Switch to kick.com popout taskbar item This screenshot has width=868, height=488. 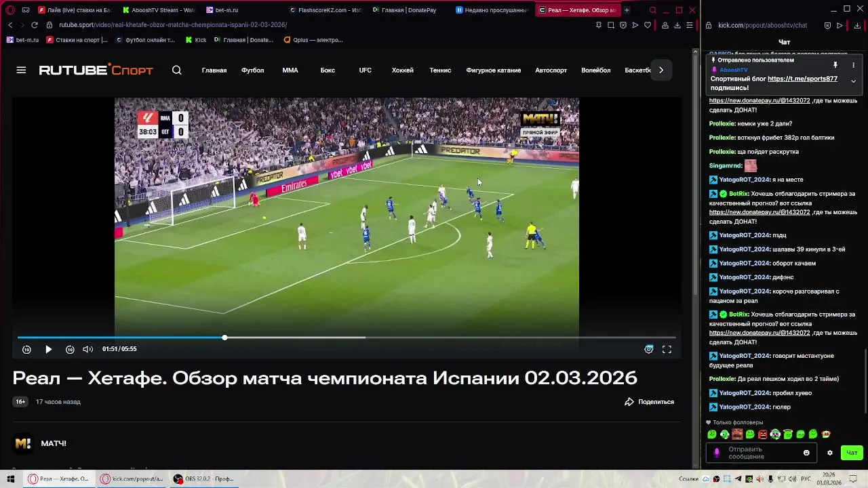pyautogui.click(x=132, y=479)
